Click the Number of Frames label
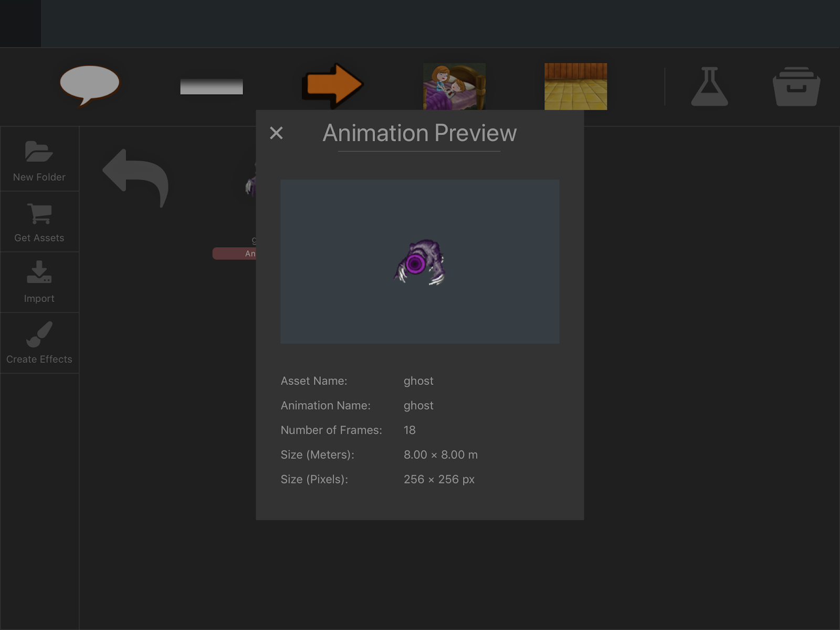This screenshot has width=840, height=630. point(331,430)
